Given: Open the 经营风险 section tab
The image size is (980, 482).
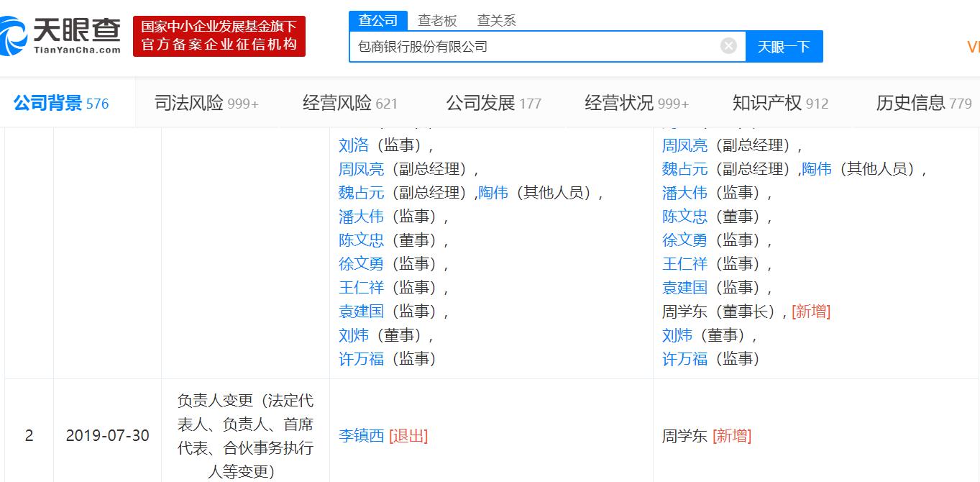Looking at the screenshot, I should pyautogui.click(x=350, y=103).
